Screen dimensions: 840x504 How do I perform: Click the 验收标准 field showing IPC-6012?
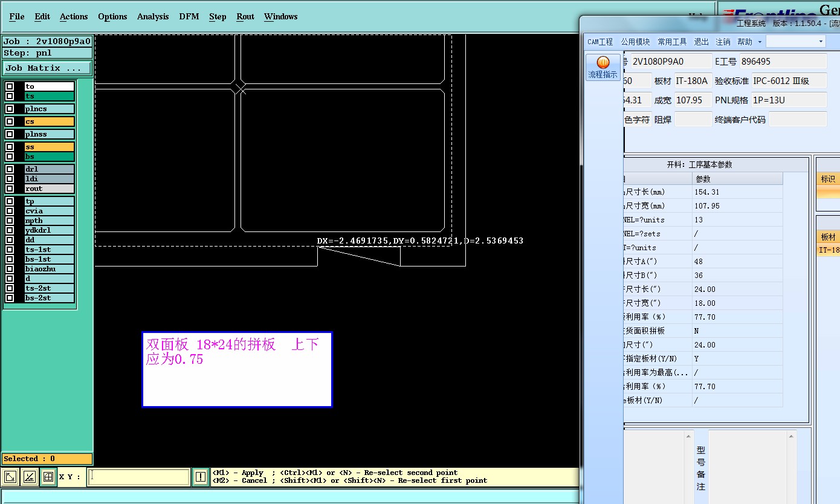pos(788,80)
